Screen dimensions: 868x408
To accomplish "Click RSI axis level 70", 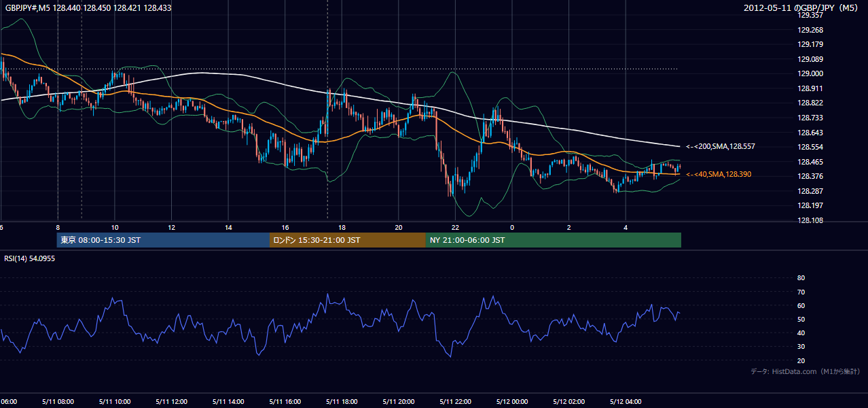I will 801,292.
